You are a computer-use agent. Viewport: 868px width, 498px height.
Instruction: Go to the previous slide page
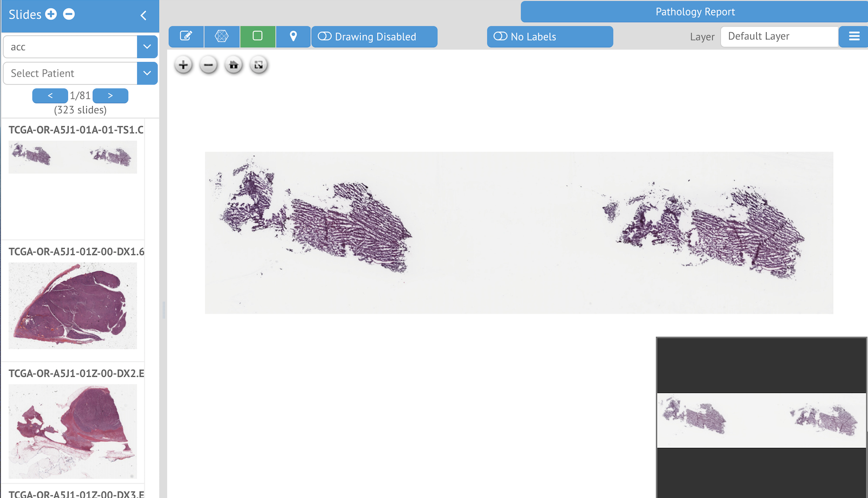[50, 95]
